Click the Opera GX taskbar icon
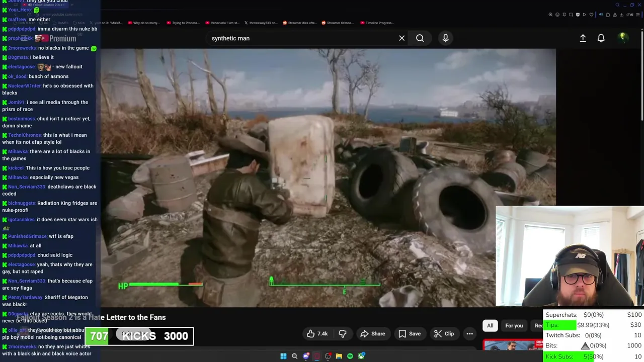 [317, 356]
